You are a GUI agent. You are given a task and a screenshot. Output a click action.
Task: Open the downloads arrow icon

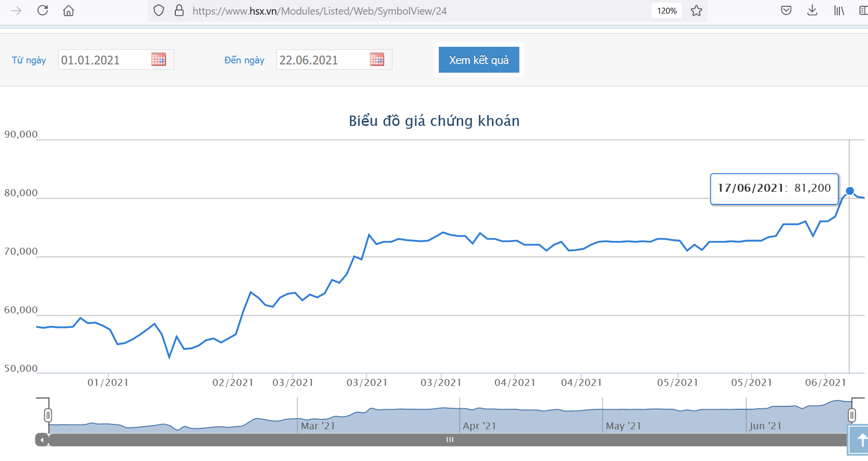812,10
